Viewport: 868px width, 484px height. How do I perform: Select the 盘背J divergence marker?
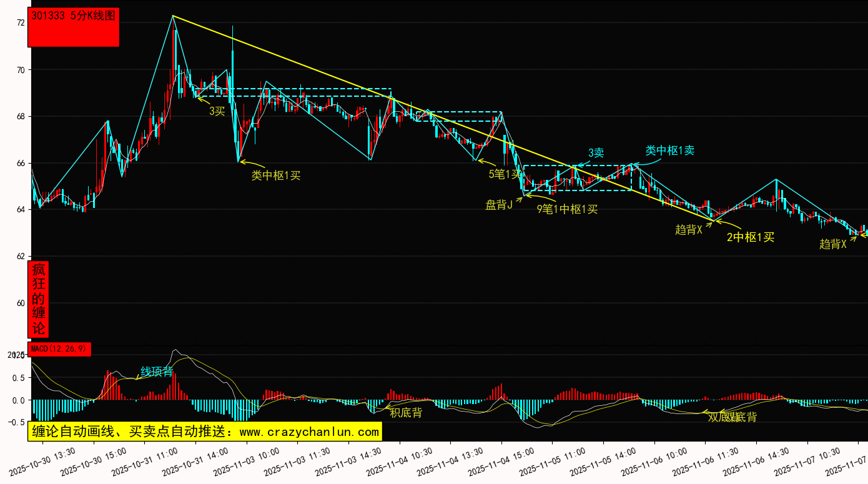coord(499,205)
